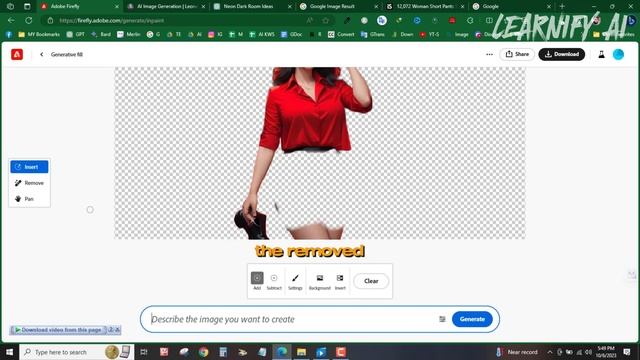Clear the brushed selection
This screenshot has height=360, width=640.
371,281
